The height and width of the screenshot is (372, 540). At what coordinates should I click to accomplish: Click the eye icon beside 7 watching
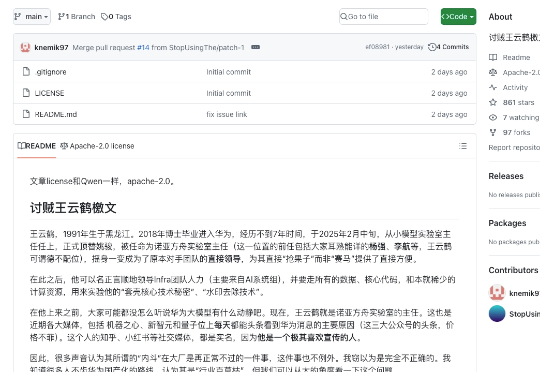(493, 117)
